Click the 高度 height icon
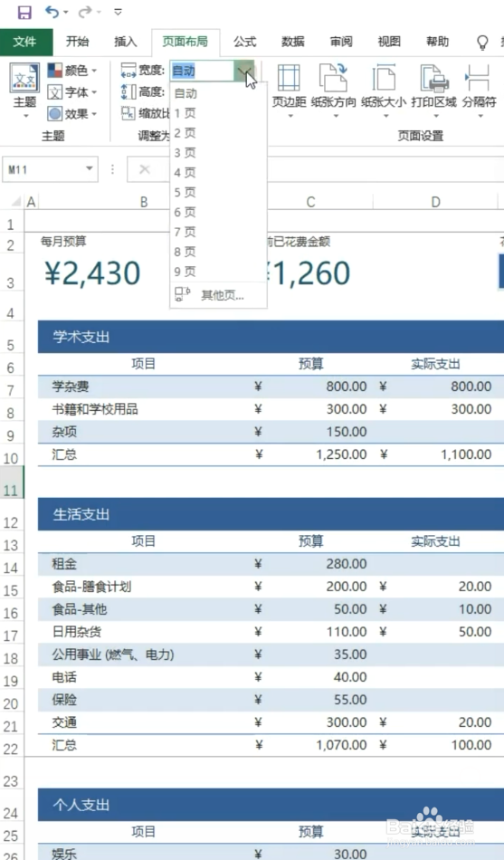 point(128,91)
